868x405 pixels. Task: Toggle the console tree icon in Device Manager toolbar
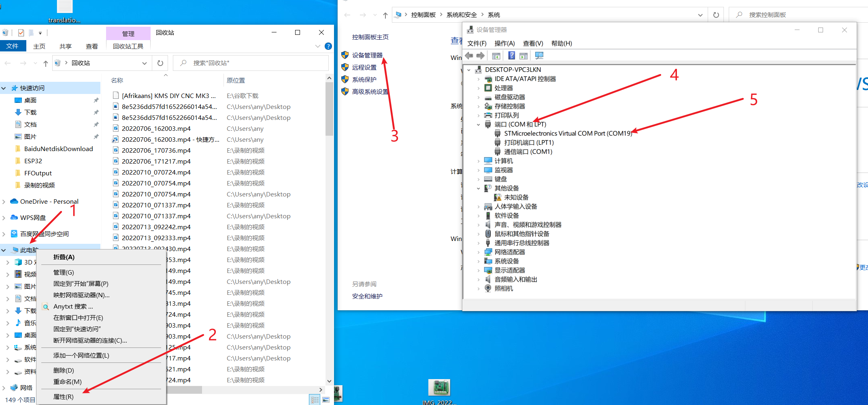[x=496, y=56]
